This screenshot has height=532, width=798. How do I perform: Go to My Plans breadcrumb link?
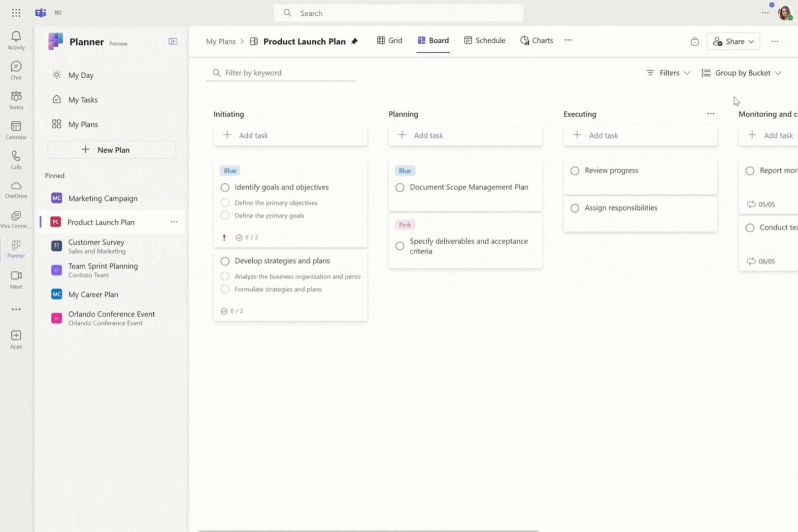[221, 41]
